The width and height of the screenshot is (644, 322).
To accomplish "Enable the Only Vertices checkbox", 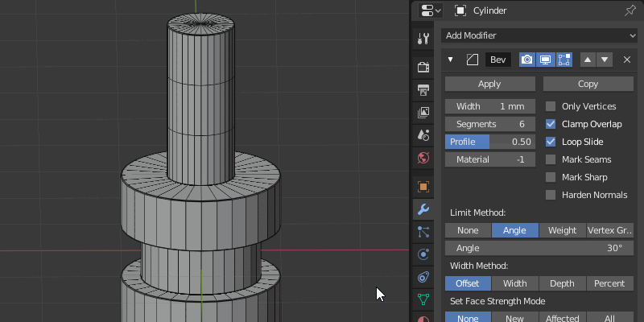I will 551,106.
